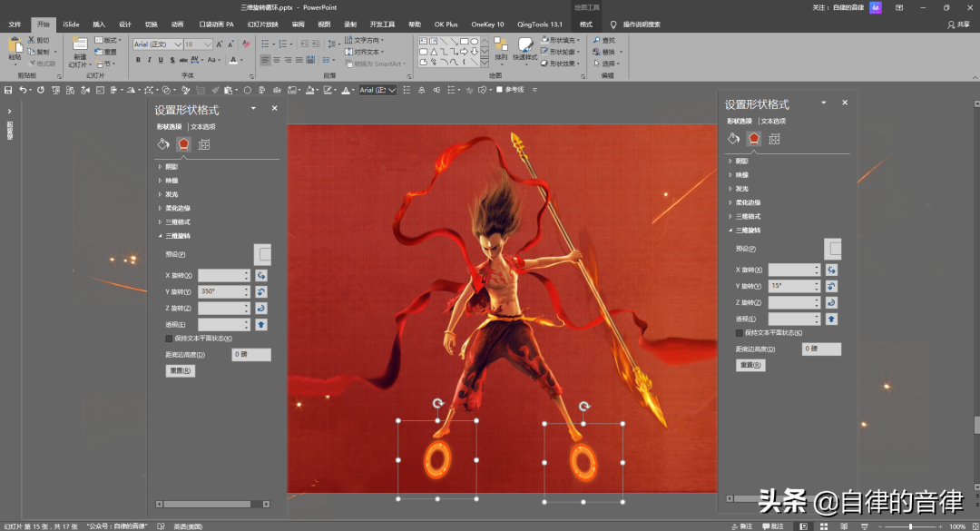980x531 pixels.
Task: Open the iSlide ribbon tab
Action: click(71, 25)
